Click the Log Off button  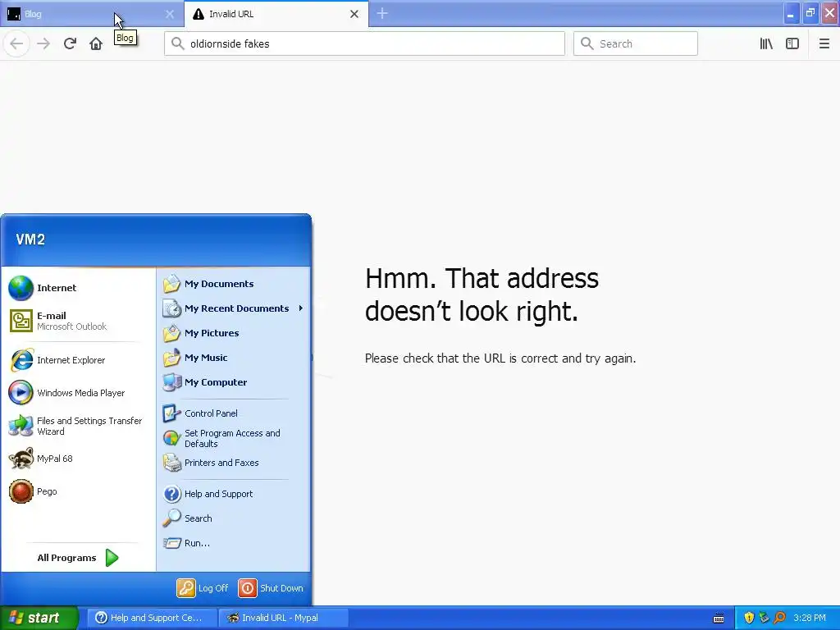(x=203, y=588)
